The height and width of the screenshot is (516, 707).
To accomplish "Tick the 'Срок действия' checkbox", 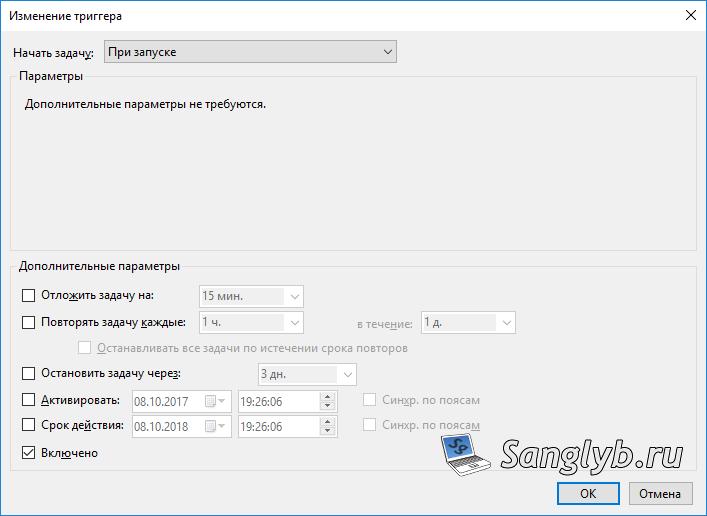I will click(28, 425).
